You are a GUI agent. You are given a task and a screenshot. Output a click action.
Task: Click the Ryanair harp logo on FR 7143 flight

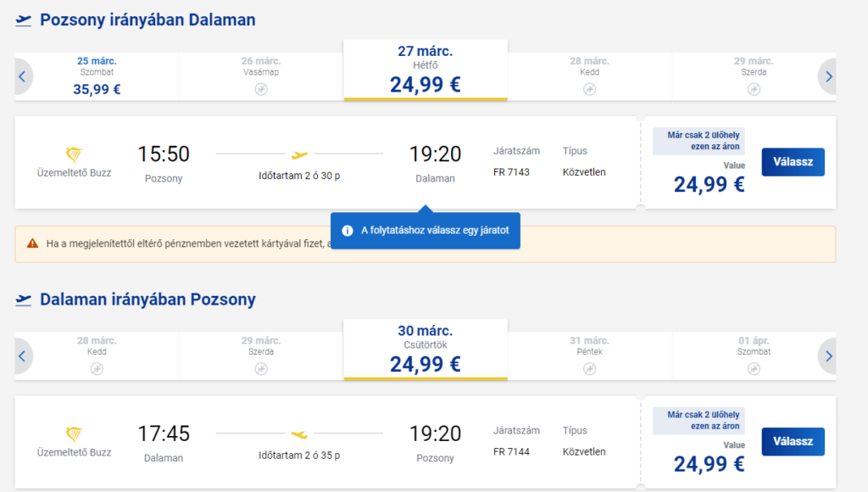click(x=74, y=154)
